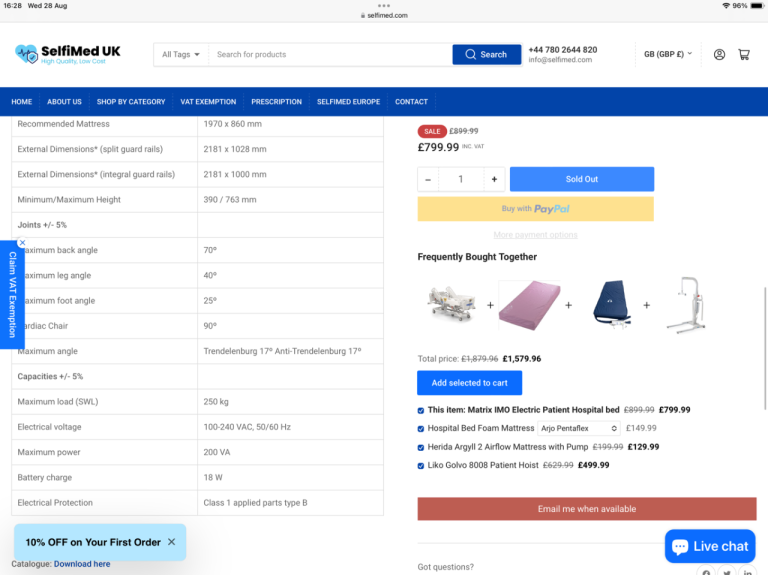Viewport: 768px width, 575px height.
Task: Open the VAT Exemption menu item
Action: pos(208,101)
